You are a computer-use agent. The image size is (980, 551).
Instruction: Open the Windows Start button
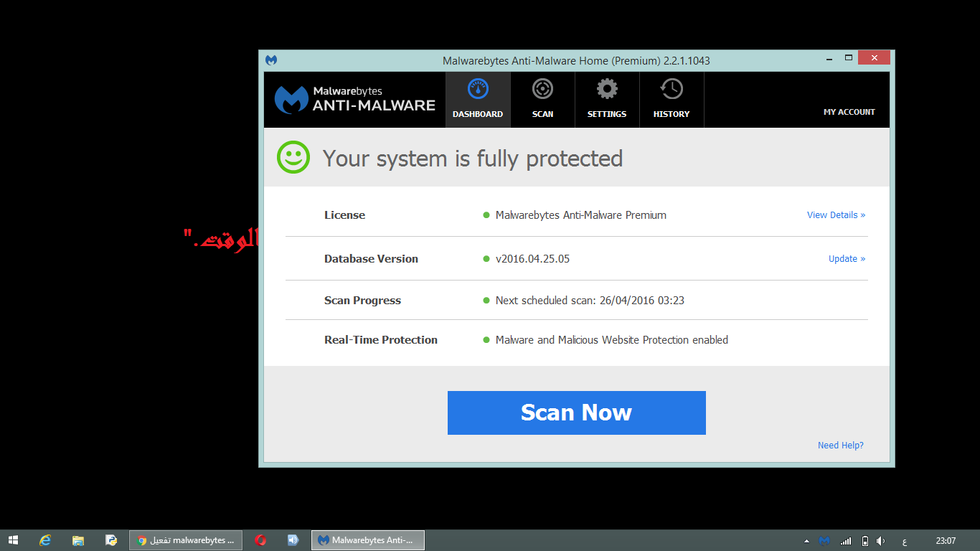13,540
